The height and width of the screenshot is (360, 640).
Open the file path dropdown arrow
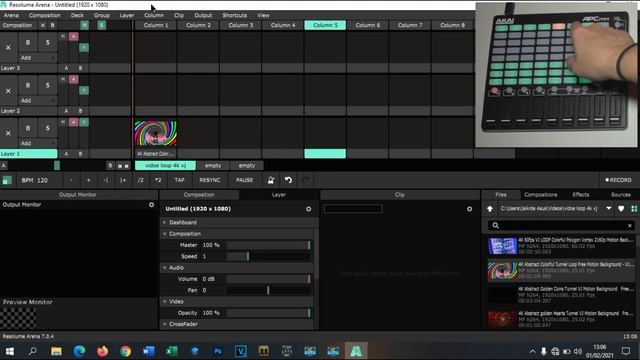(x=609, y=209)
